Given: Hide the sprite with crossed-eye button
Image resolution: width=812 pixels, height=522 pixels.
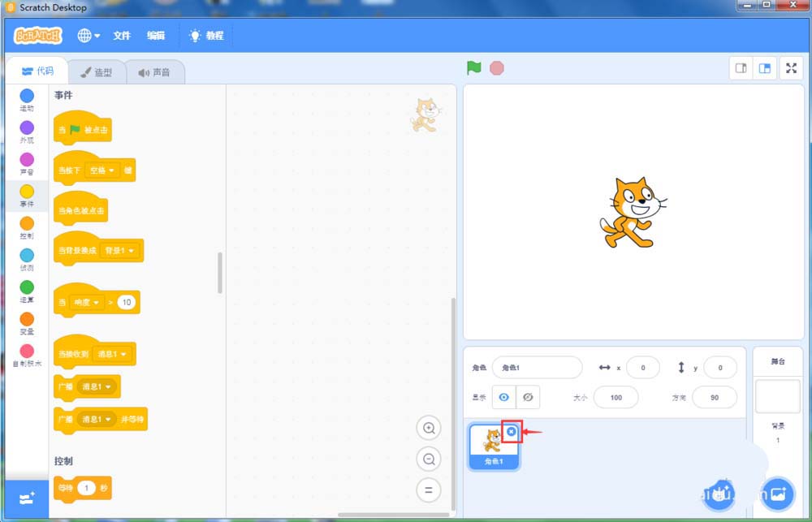Looking at the screenshot, I should (528, 398).
